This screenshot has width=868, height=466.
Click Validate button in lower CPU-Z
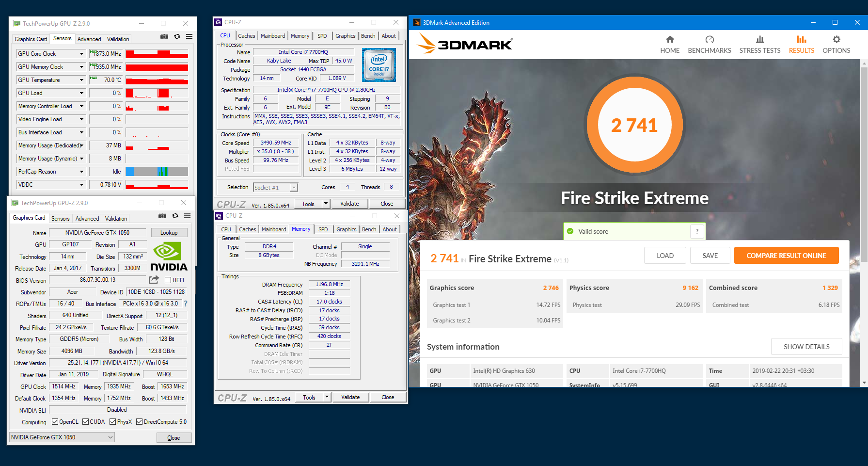tap(350, 397)
